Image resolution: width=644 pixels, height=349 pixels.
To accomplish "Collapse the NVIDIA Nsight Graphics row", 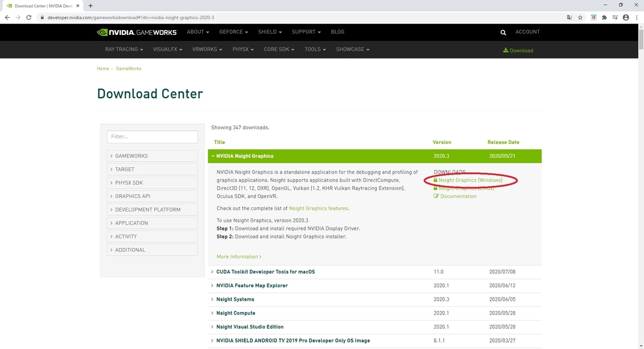I will [375, 156].
